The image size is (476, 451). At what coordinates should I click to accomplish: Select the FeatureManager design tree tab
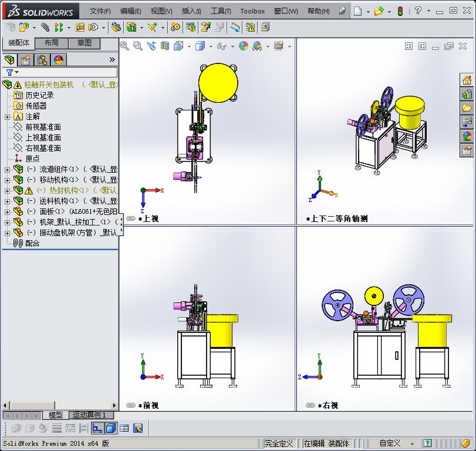[x=10, y=60]
